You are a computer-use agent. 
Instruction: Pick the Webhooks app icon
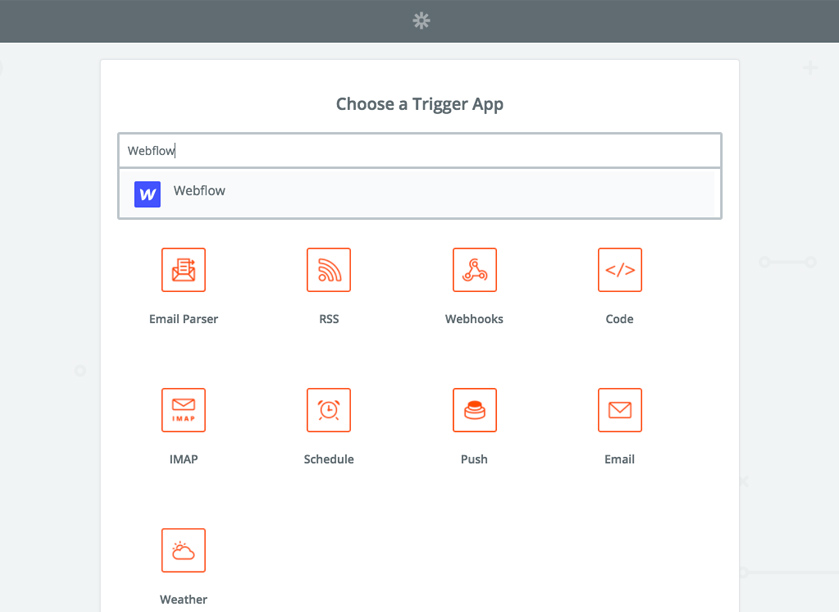pos(475,270)
